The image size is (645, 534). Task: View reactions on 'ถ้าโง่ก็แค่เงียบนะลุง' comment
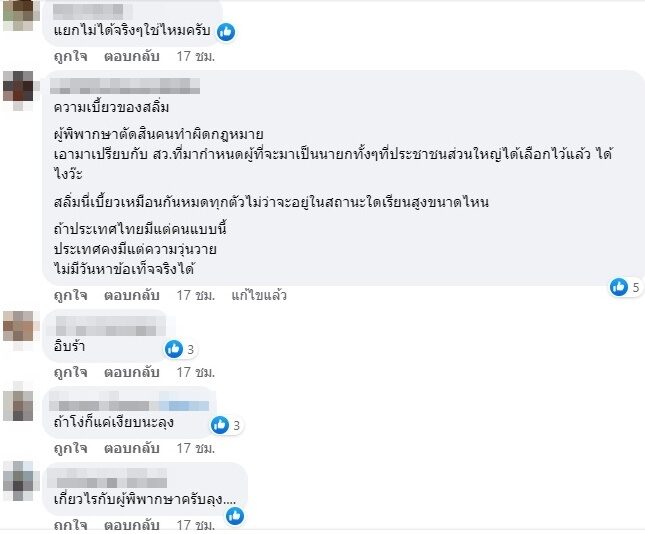tap(226, 425)
